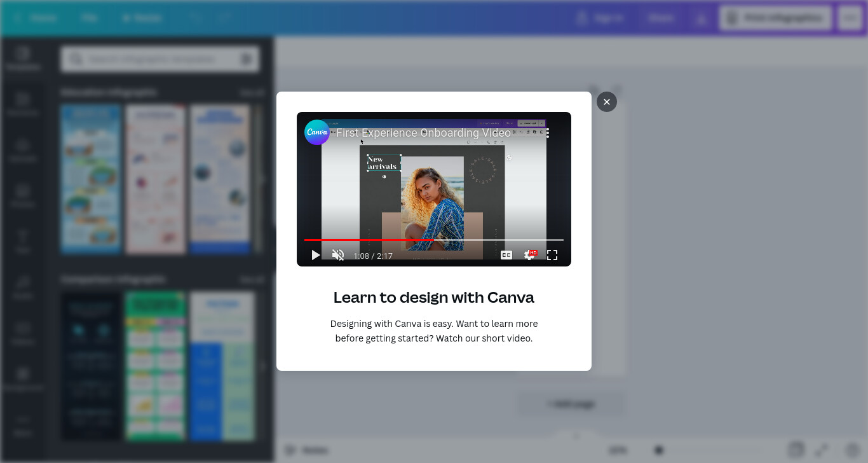Click the search infographic templates field

tap(160, 59)
